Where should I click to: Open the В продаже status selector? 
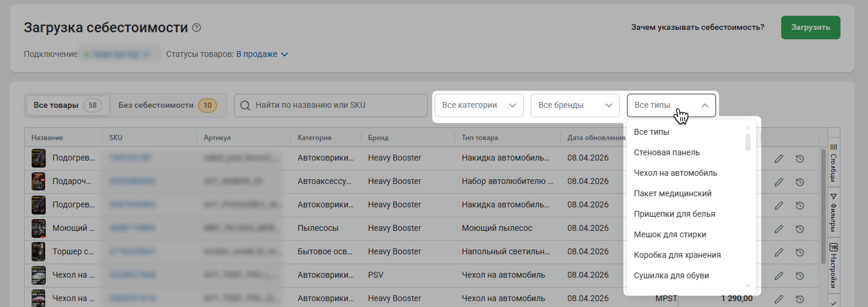pyautogui.click(x=262, y=54)
